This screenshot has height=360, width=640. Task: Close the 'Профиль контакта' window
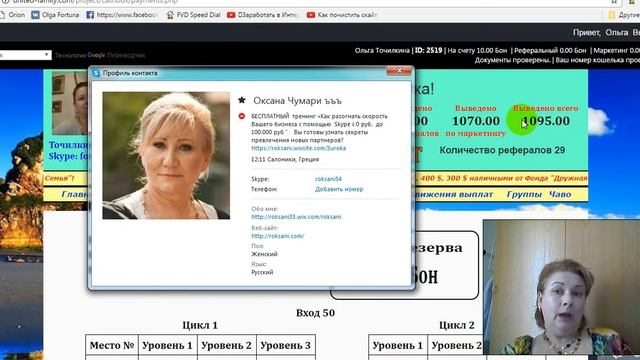(x=399, y=71)
